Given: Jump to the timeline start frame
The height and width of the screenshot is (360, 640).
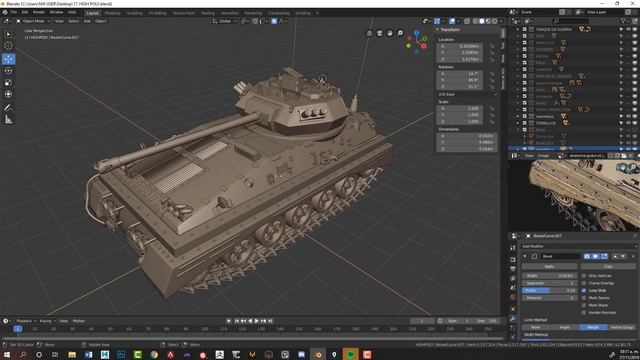Looking at the screenshot, I should pyautogui.click(x=237, y=321).
